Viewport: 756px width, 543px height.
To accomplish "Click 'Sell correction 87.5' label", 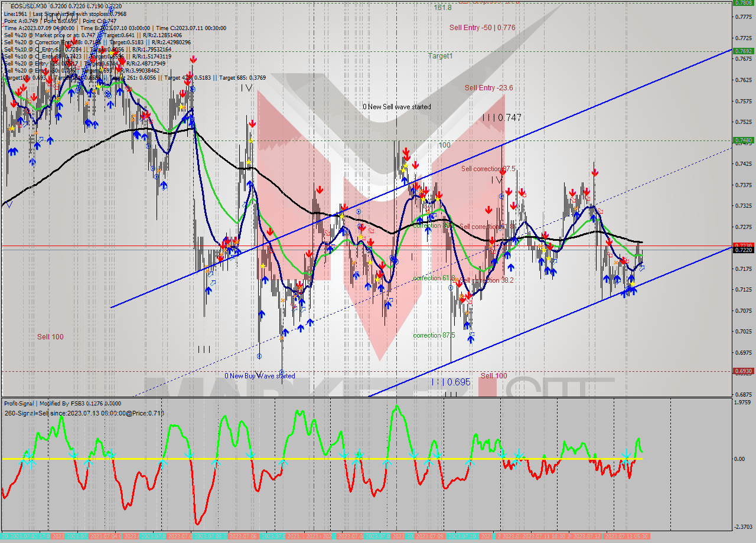I will tap(488, 169).
